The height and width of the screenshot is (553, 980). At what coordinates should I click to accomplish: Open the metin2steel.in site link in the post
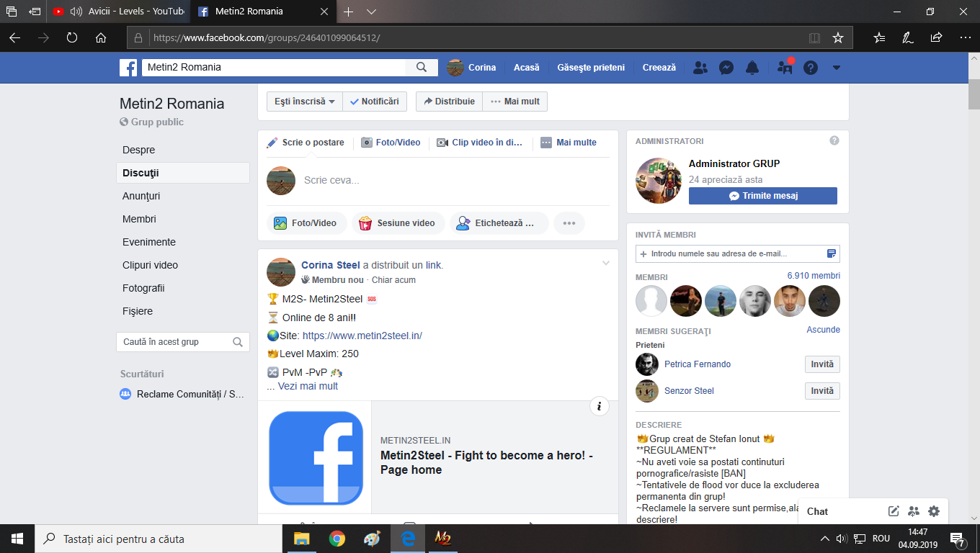pyautogui.click(x=362, y=336)
